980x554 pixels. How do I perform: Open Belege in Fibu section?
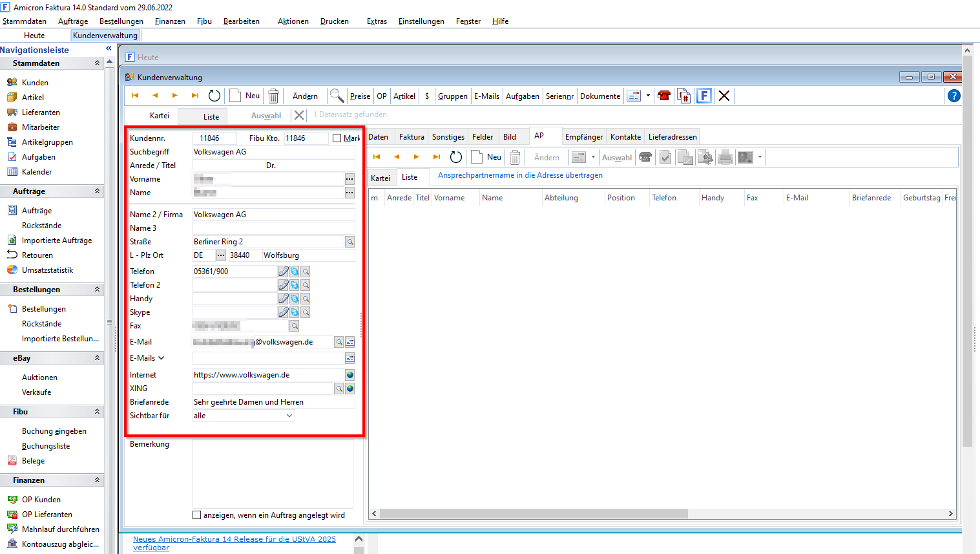(33, 461)
